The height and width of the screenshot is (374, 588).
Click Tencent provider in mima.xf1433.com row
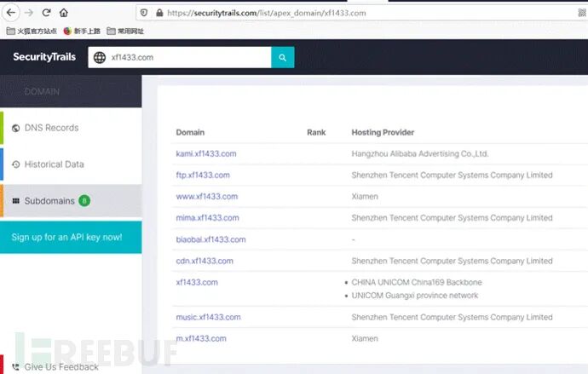click(452, 218)
